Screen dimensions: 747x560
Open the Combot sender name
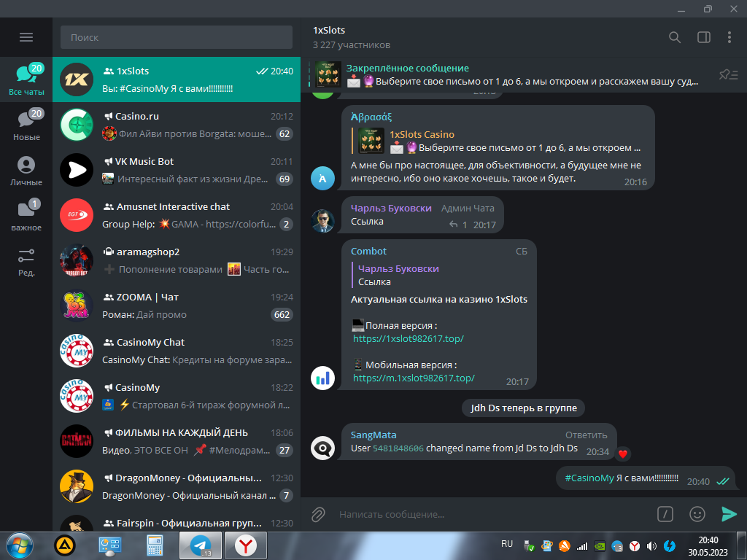[368, 252]
